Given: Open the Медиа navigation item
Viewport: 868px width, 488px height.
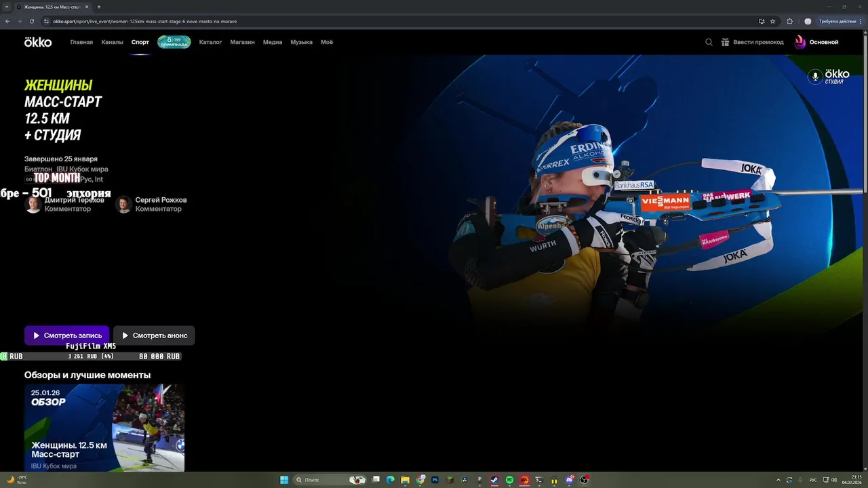Looking at the screenshot, I should (273, 42).
